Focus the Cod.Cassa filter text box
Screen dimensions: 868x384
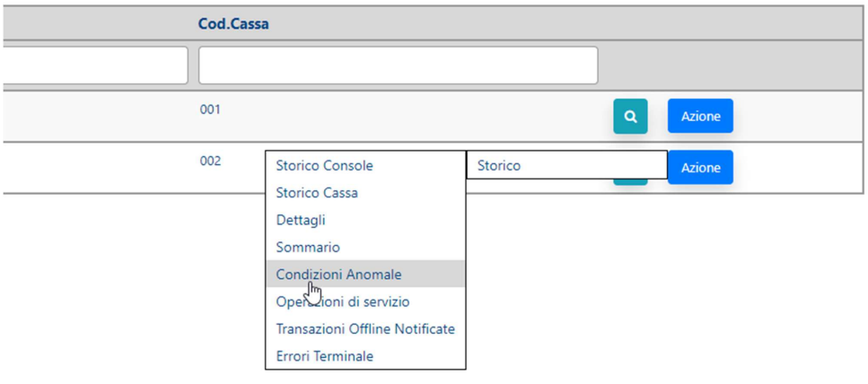(x=398, y=65)
